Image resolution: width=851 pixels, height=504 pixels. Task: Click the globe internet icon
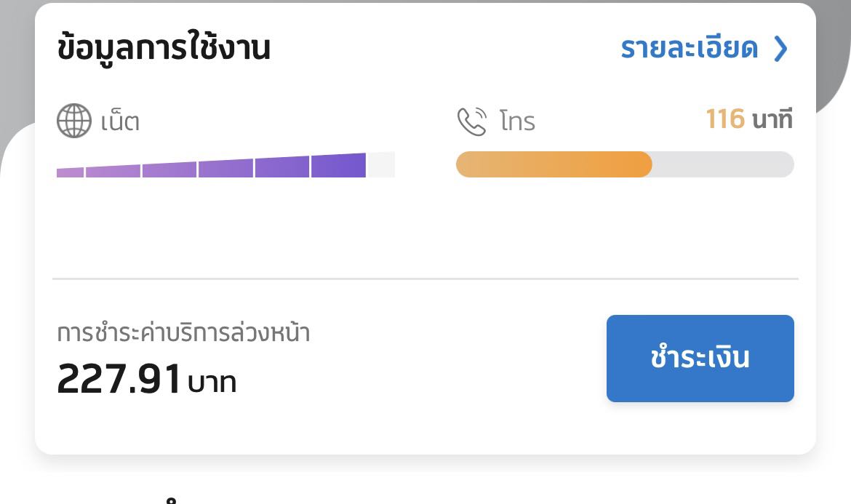(x=73, y=121)
